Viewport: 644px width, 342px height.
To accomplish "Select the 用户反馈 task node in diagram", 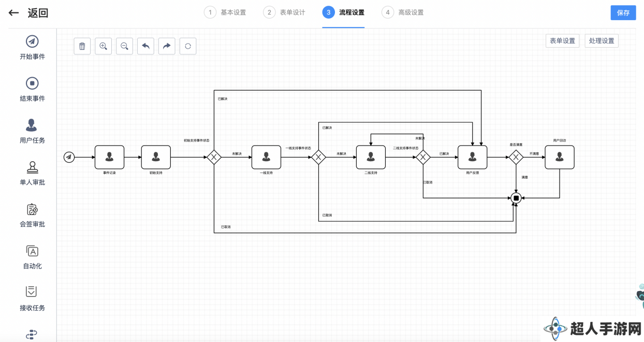I will click(x=472, y=157).
